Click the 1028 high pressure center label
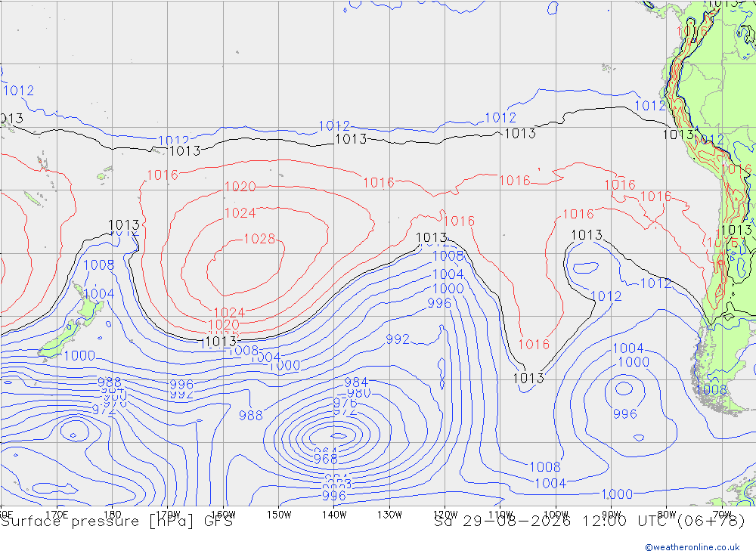Viewport: 756px width, 554px height. click(x=259, y=239)
